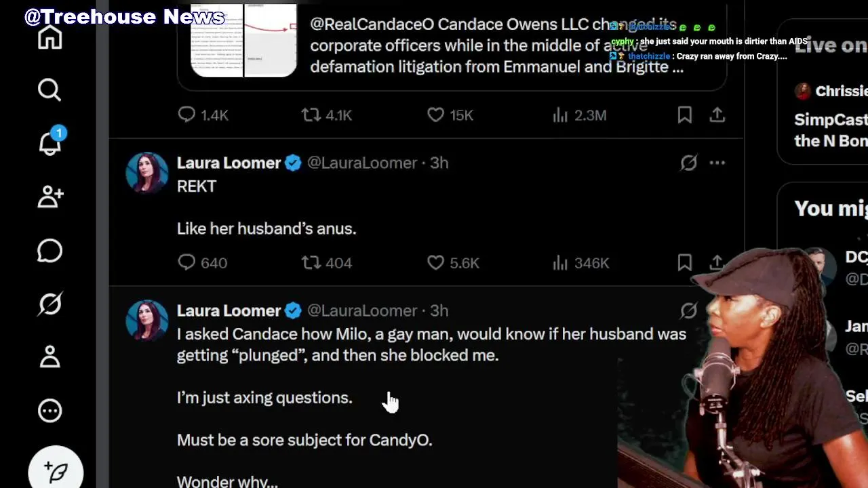Image resolution: width=868 pixels, height=488 pixels.
Task: Open three-dot menu on the REKT post
Action: (x=717, y=163)
